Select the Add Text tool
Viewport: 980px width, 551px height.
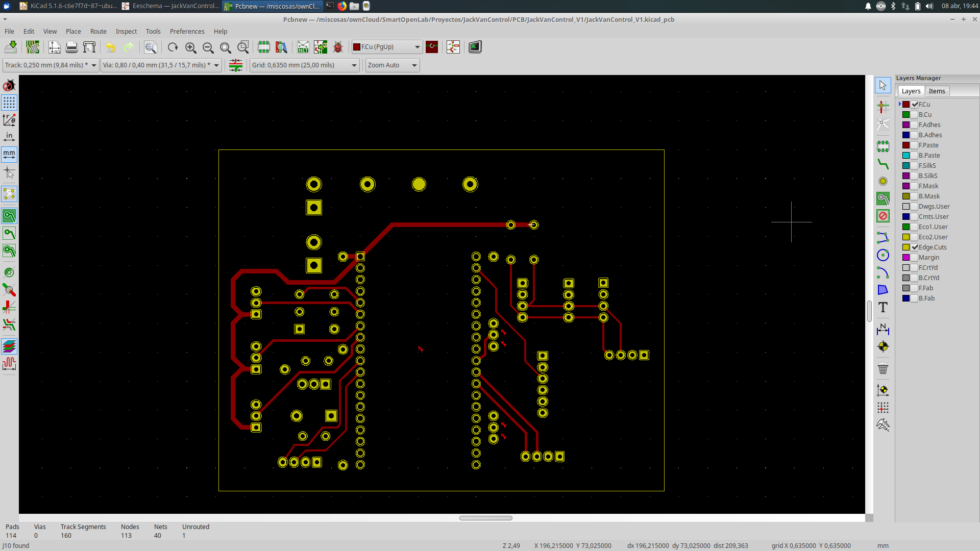[883, 307]
